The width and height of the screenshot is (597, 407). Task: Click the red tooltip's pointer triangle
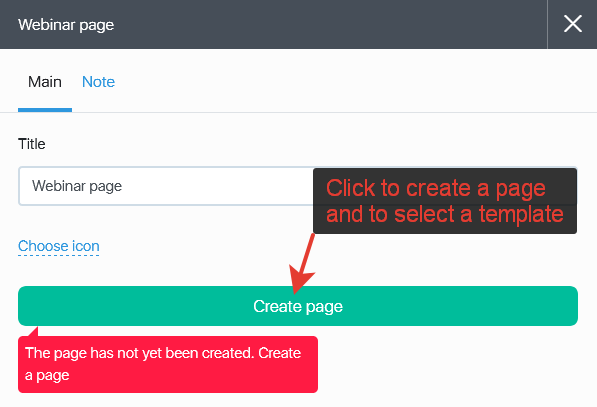coord(32,332)
